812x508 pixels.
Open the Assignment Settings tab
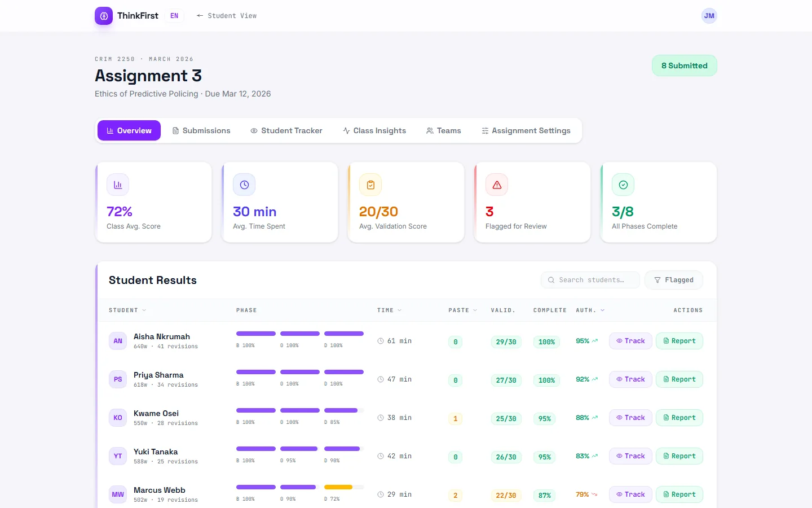click(x=526, y=130)
